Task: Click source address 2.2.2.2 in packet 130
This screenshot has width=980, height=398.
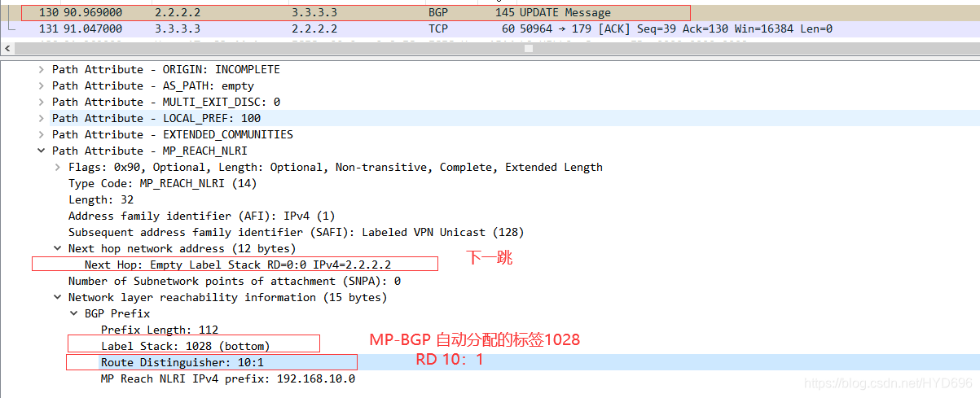Action: coord(177,13)
